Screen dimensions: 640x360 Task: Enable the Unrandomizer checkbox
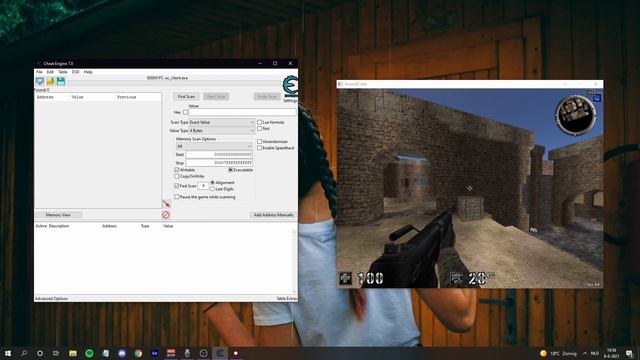pos(259,142)
